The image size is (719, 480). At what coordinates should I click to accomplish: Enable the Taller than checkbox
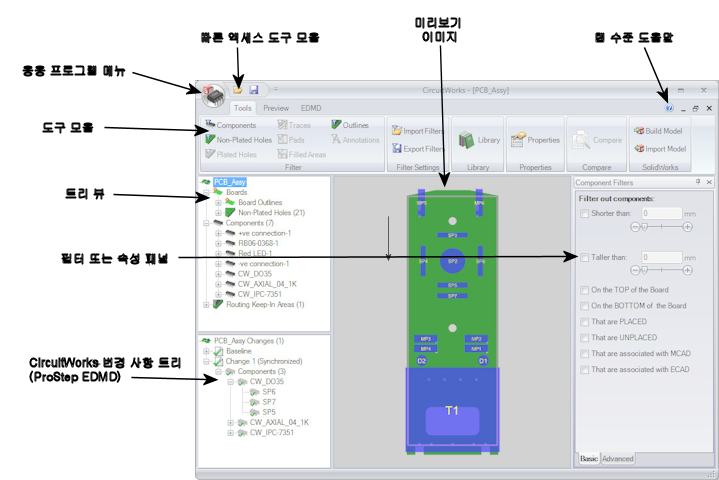pyautogui.click(x=585, y=257)
